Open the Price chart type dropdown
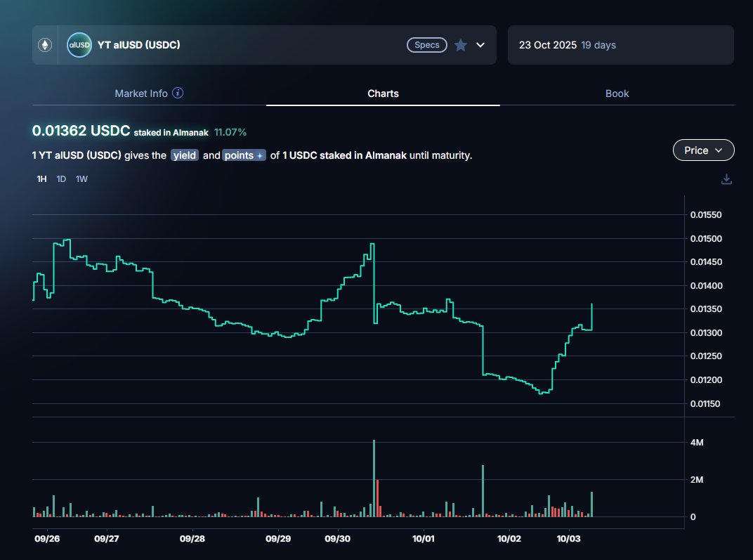 [703, 150]
